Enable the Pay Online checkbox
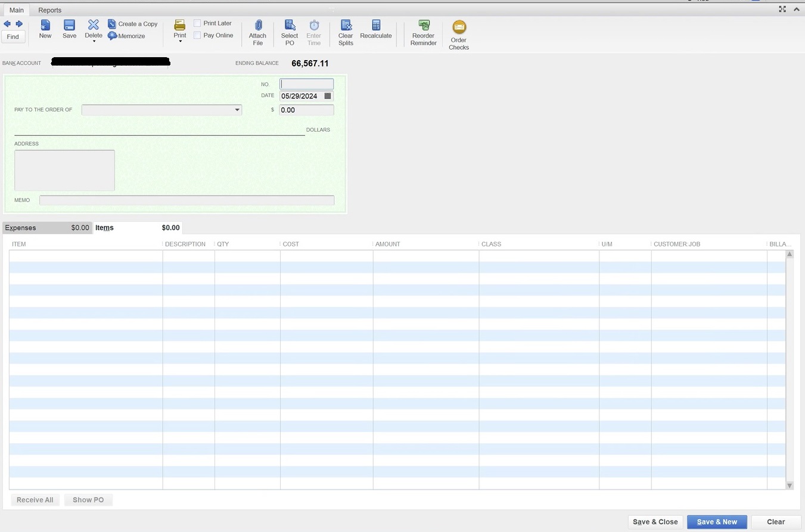This screenshot has height=532, width=805. tap(197, 35)
